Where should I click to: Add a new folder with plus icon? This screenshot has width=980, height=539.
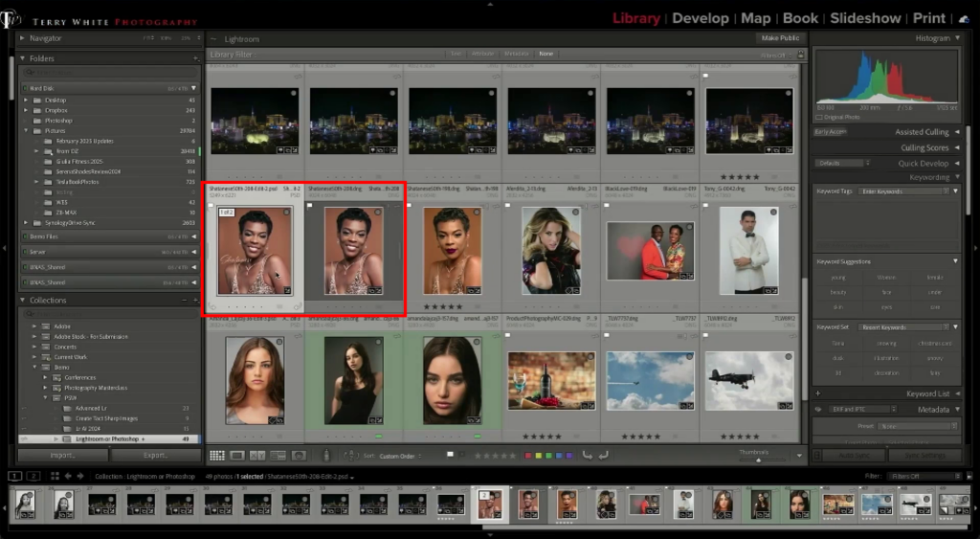tap(194, 58)
